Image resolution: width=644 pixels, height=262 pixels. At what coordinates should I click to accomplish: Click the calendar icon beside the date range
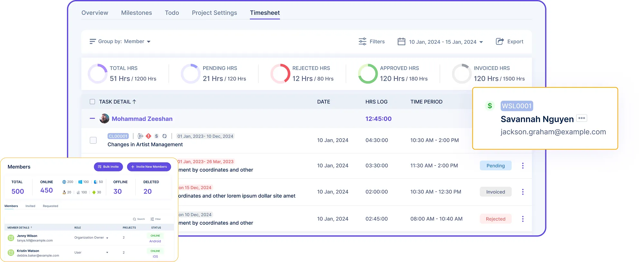401,41
